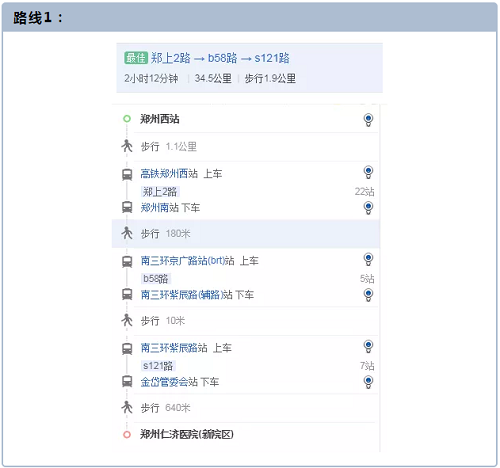Select highlighted 步行 180米 walking step
500x468 pixels.
click(x=246, y=234)
